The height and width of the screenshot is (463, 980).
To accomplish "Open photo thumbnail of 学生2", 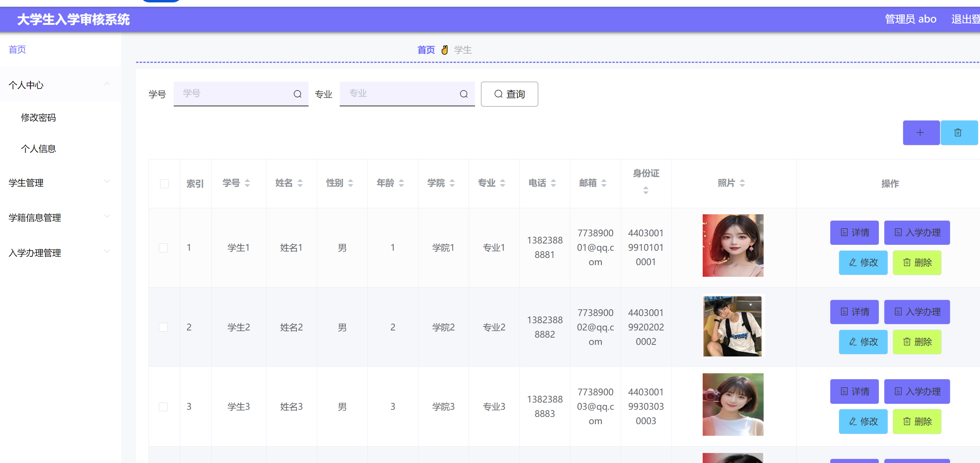I will (x=733, y=326).
